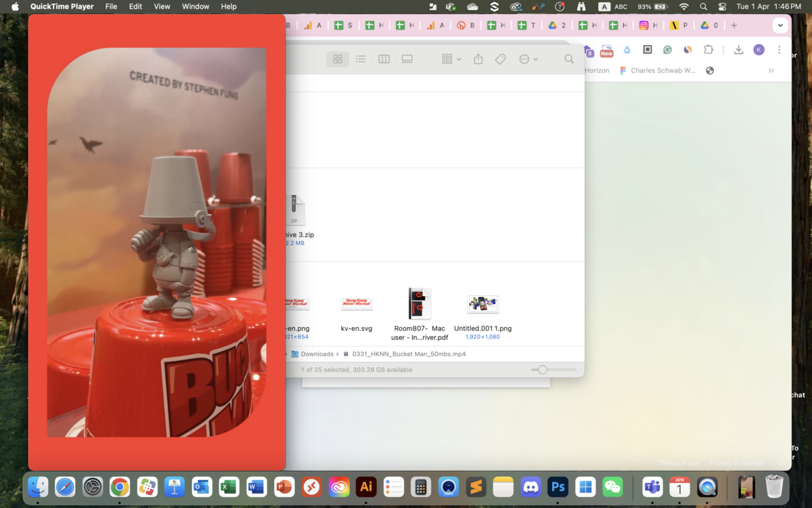Open the Horizon bookmark

597,70
